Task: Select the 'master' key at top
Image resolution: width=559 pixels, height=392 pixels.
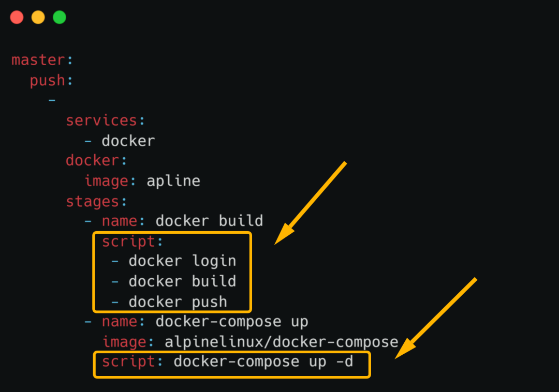Action: 38,60
